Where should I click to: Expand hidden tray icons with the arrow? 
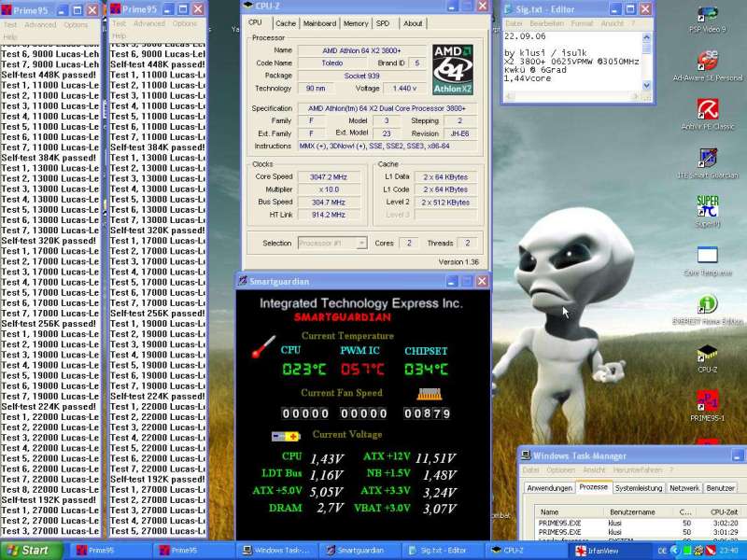coord(674,551)
